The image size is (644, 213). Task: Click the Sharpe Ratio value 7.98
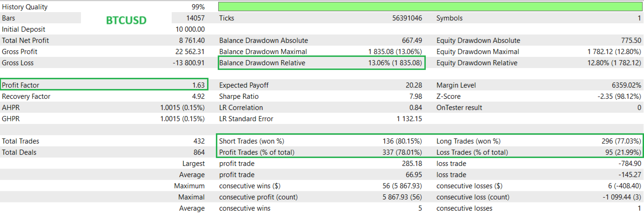tap(415, 96)
